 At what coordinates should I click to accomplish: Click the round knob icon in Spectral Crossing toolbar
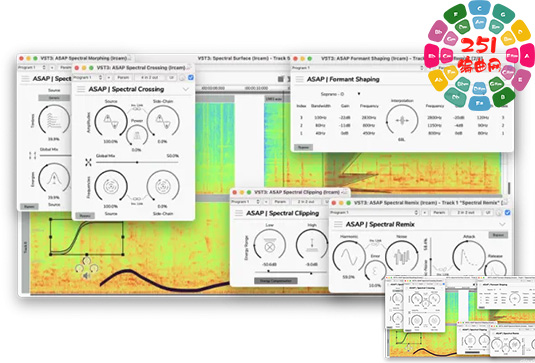click(x=183, y=78)
